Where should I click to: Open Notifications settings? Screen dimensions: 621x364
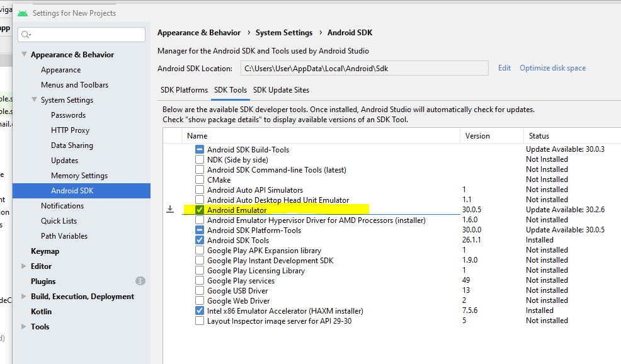click(62, 205)
